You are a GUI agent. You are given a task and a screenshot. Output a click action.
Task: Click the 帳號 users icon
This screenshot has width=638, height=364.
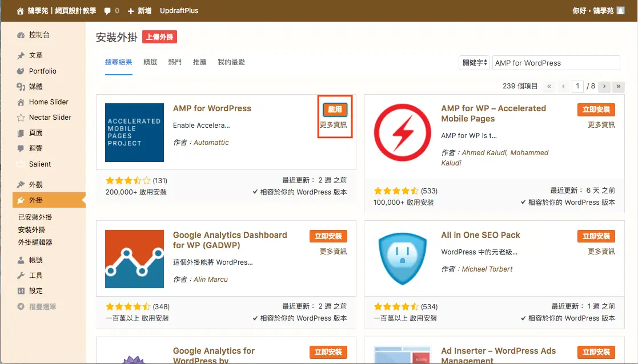pyautogui.click(x=21, y=260)
